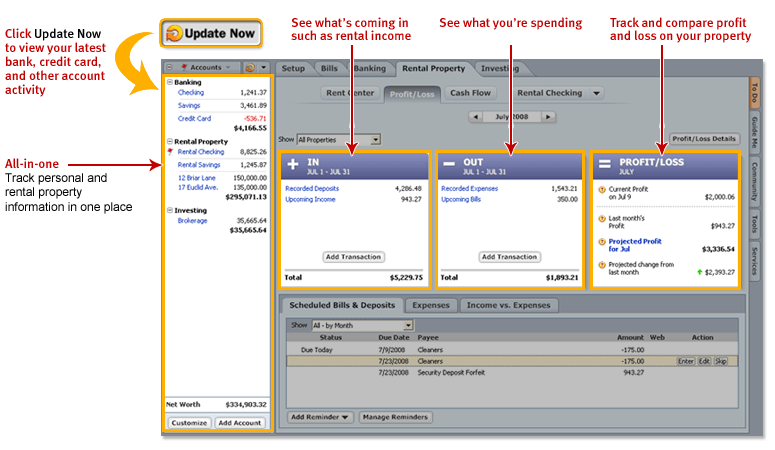Click the Customize button
Viewport: 775px width, 450px height.
click(189, 423)
